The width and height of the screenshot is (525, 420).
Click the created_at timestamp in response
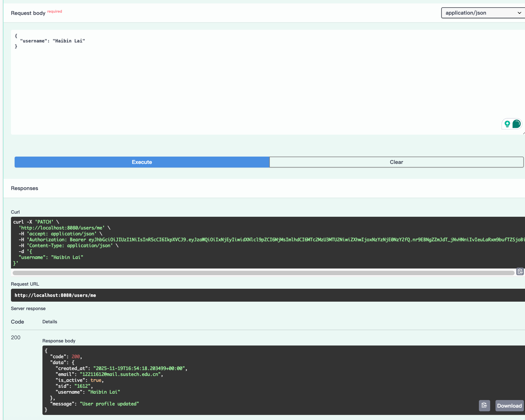tap(139, 369)
